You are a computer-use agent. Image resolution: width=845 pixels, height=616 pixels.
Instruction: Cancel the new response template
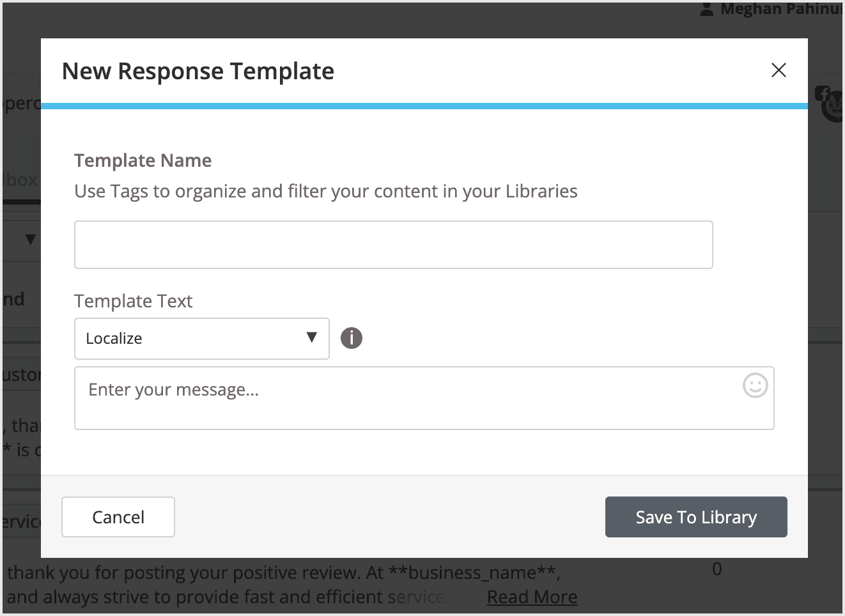[x=118, y=516]
